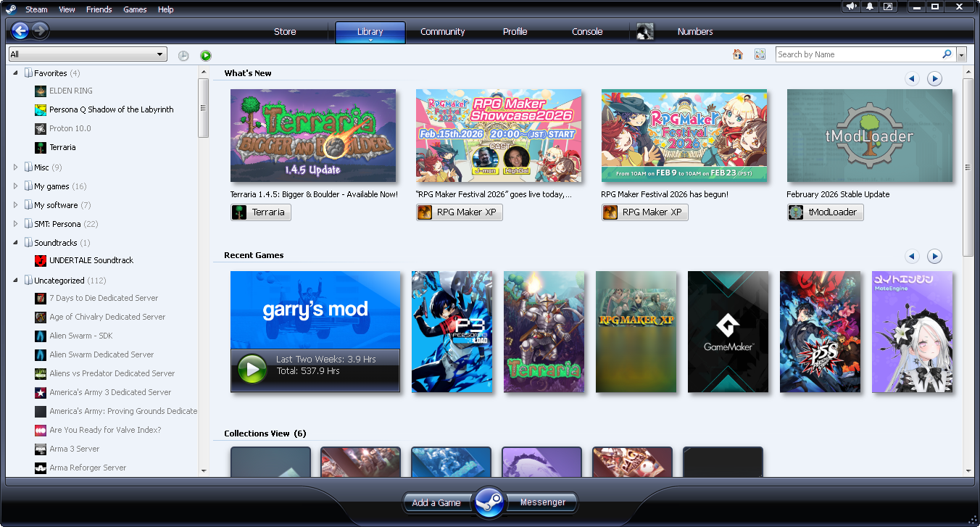Show previous Recent Games
980x527 pixels.
[x=913, y=256]
